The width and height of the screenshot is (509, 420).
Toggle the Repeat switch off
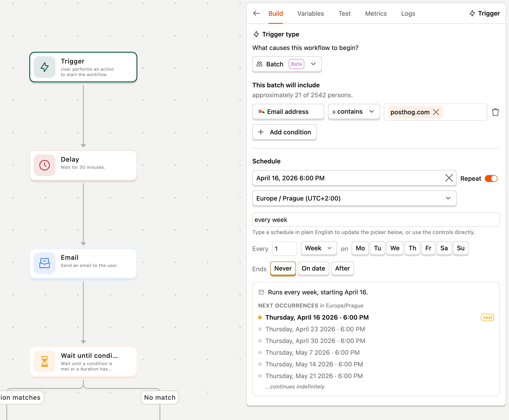pyautogui.click(x=491, y=178)
